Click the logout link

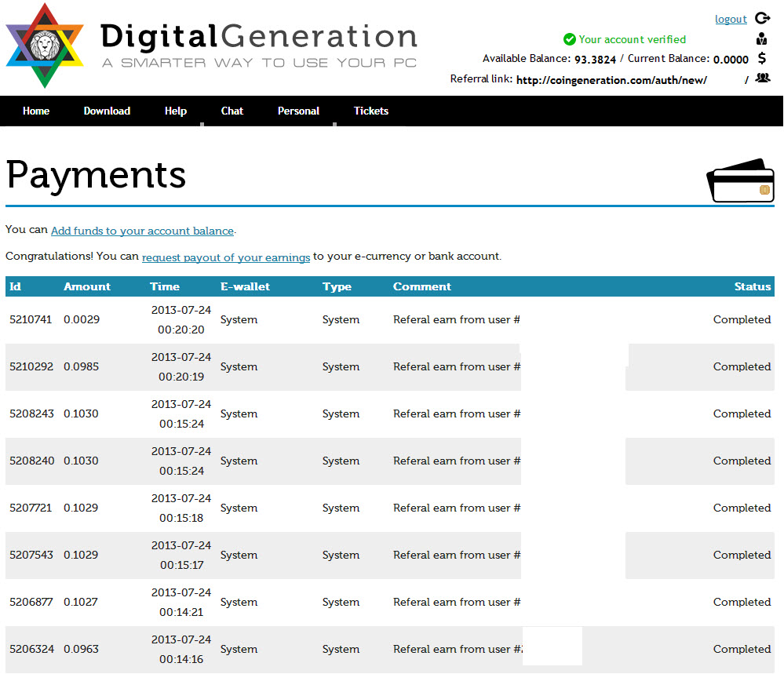[x=731, y=19]
